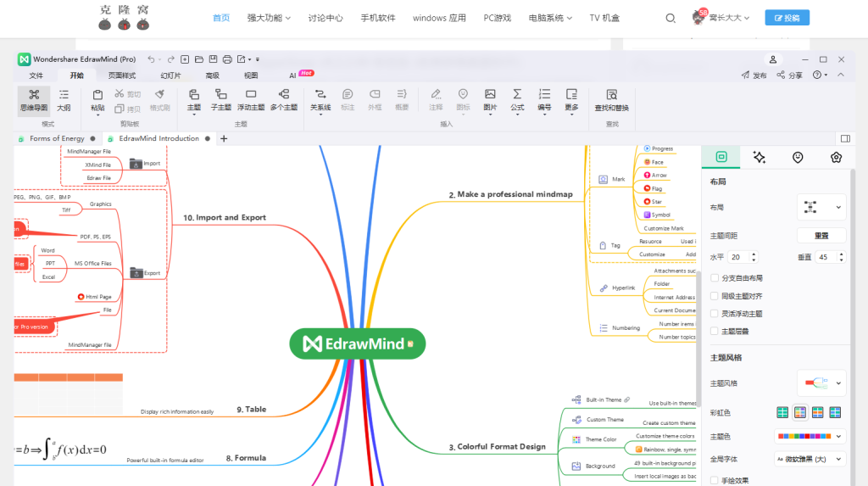Click the 分享 share button

(789, 75)
